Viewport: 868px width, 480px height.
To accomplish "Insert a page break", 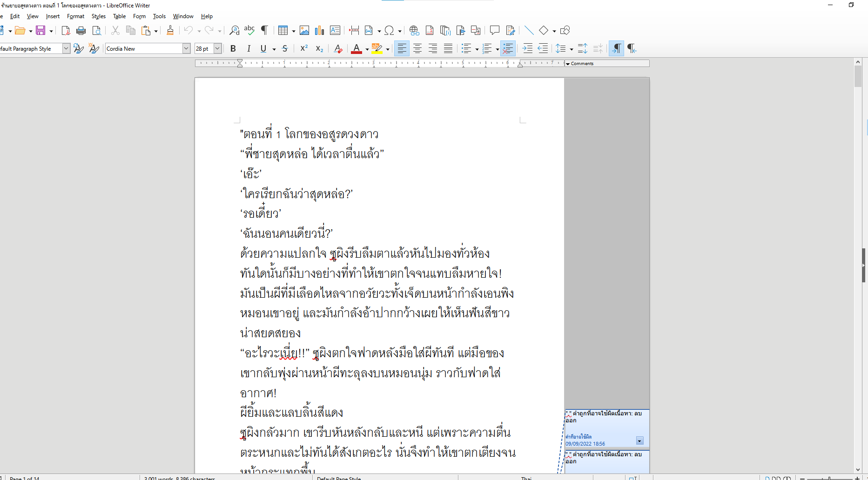I will pyautogui.click(x=354, y=31).
